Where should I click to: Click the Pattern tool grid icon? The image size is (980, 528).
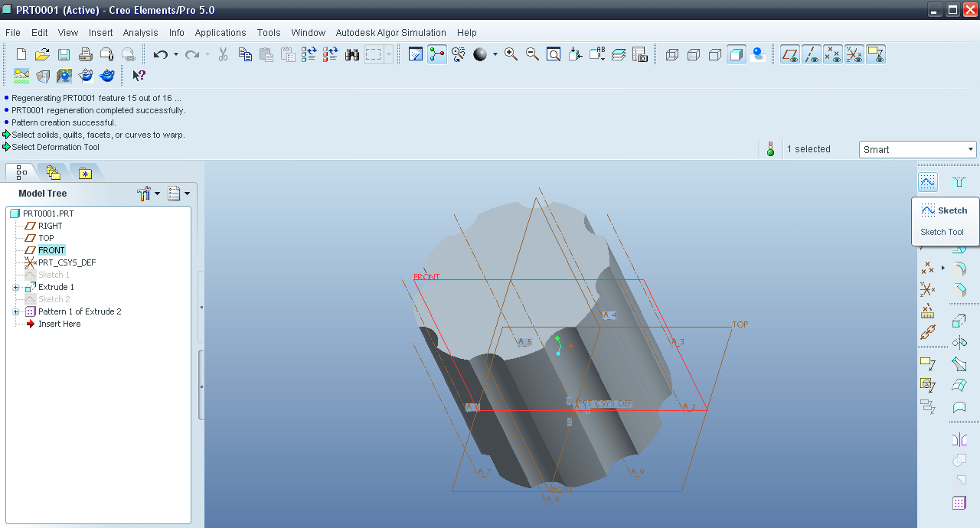point(959,503)
